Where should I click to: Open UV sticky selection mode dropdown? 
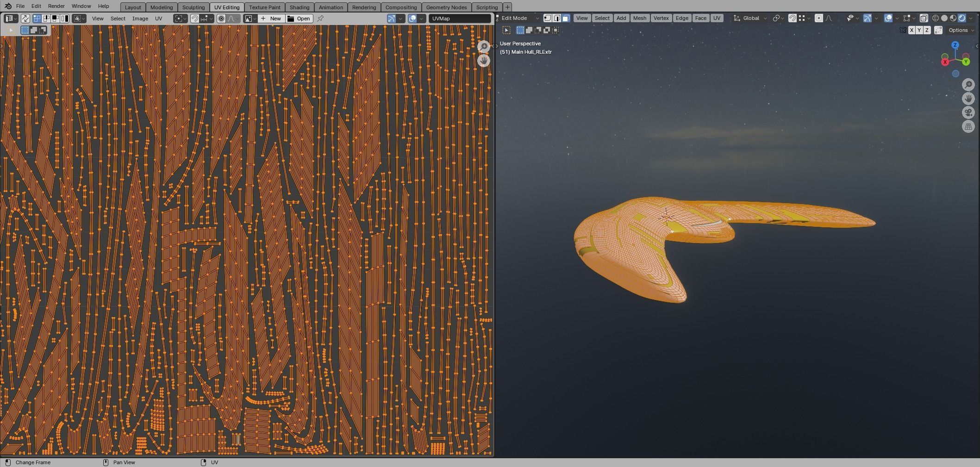tap(79, 19)
